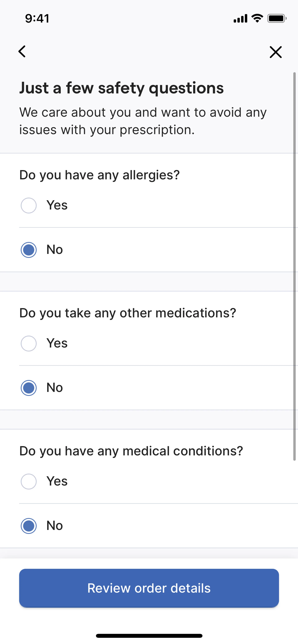Pick No for medical conditions
298x644 pixels.
pyautogui.click(x=29, y=526)
